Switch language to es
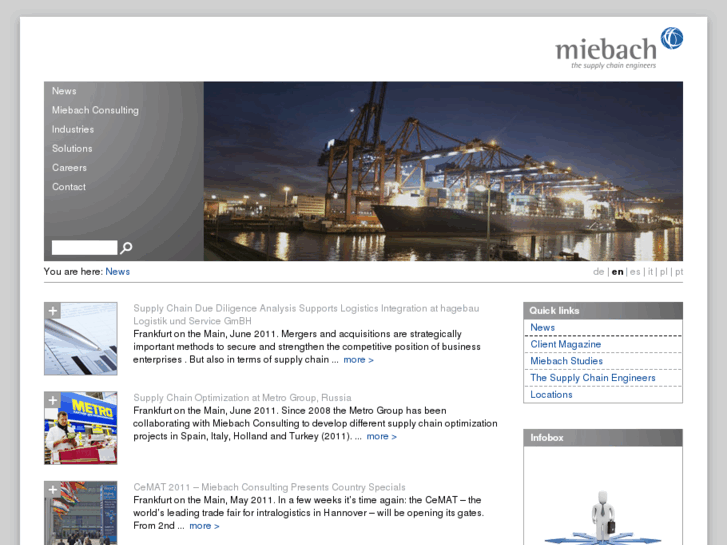The image size is (727, 545). [635, 272]
